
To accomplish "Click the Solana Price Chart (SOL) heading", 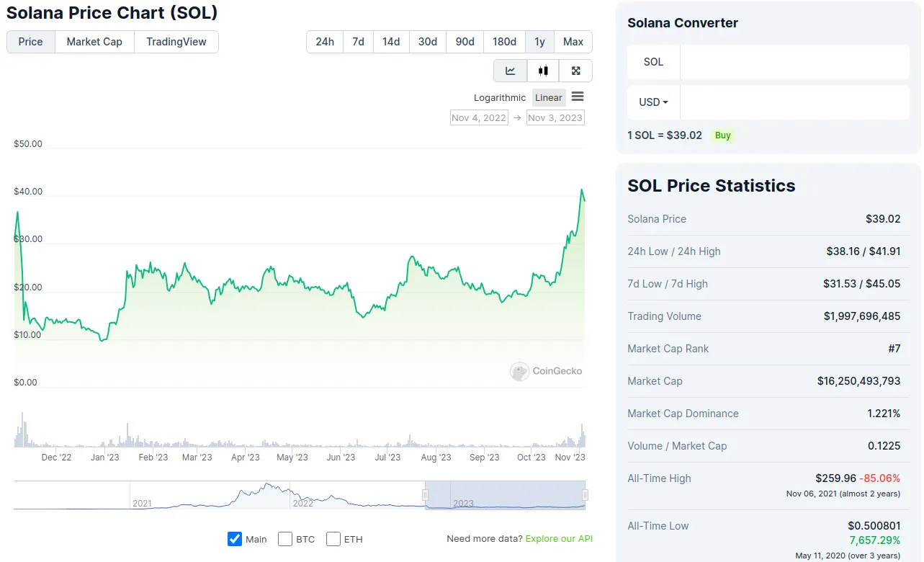I will point(112,12).
